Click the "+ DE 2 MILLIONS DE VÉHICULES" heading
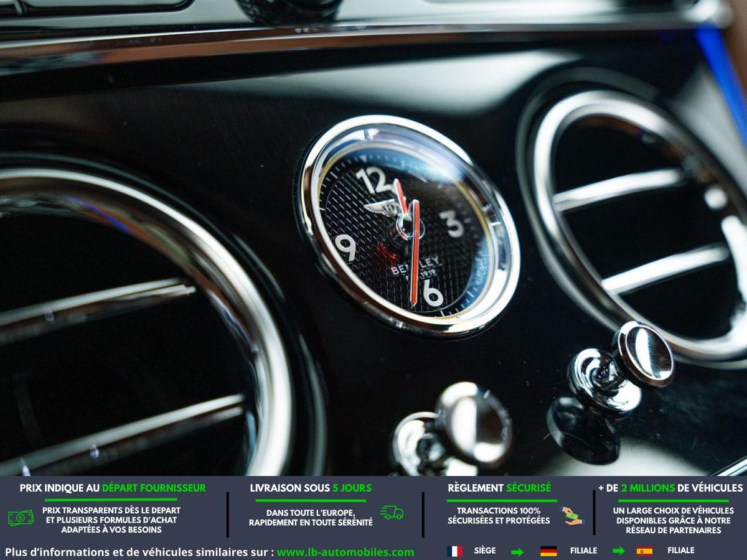The height and width of the screenshot is (560, 747). [670, 488]
